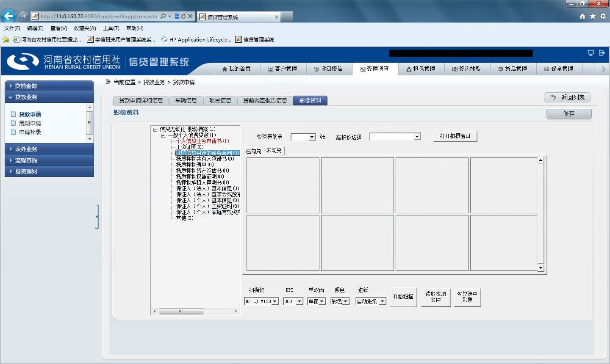The width and height of the screenshot is (610, 364).
Task: Open the HP Application Lifecycle bookmark
Action: tap(196, 39)
